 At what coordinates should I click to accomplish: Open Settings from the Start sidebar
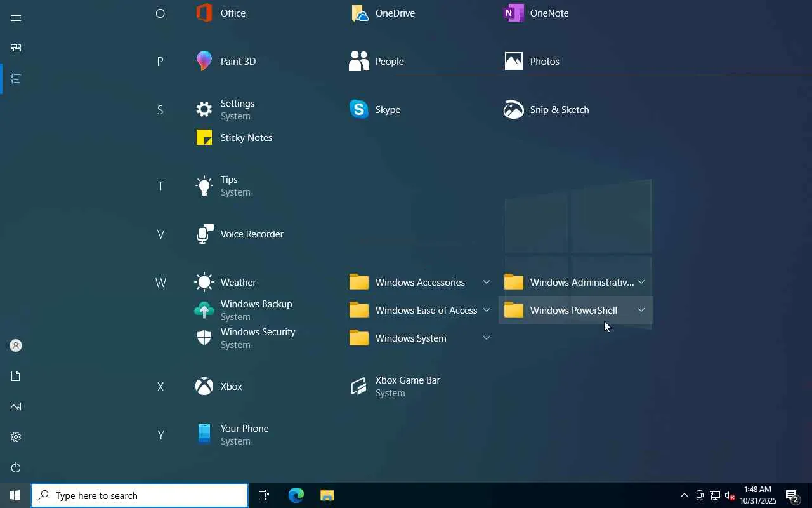click(16, 437)
